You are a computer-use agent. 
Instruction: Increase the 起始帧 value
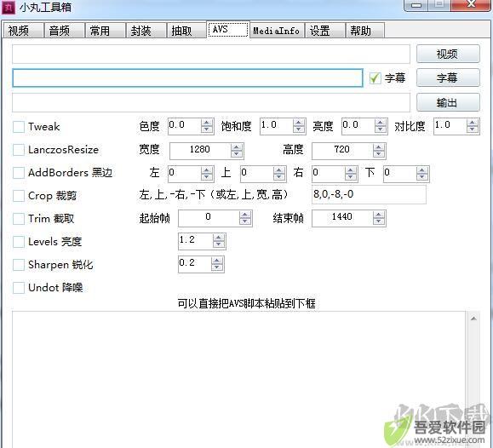[x=245, y=215]
